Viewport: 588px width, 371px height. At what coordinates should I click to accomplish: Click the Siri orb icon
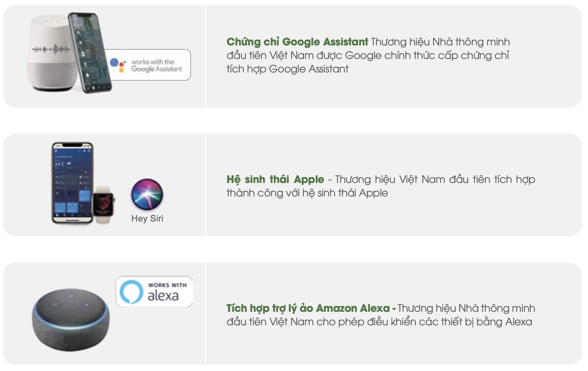147,194
